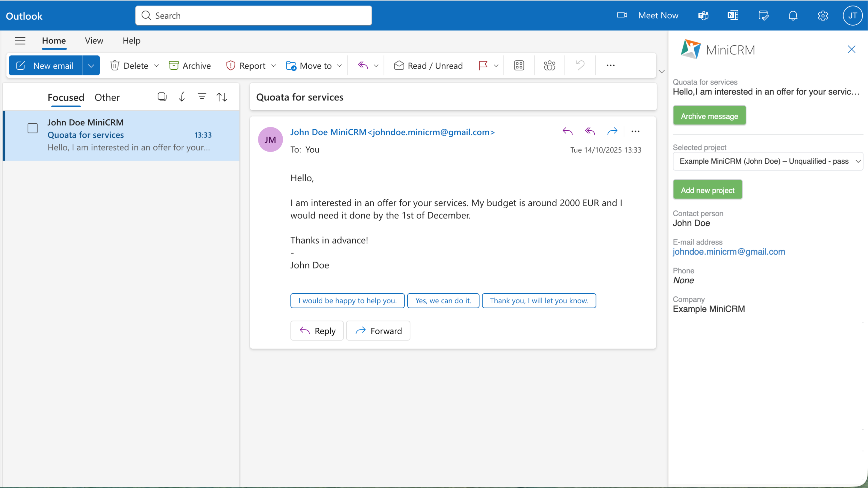Mark message Read / Unread
Image resolution: width=868 pixels, height=488 pixels.
point(428,65)
